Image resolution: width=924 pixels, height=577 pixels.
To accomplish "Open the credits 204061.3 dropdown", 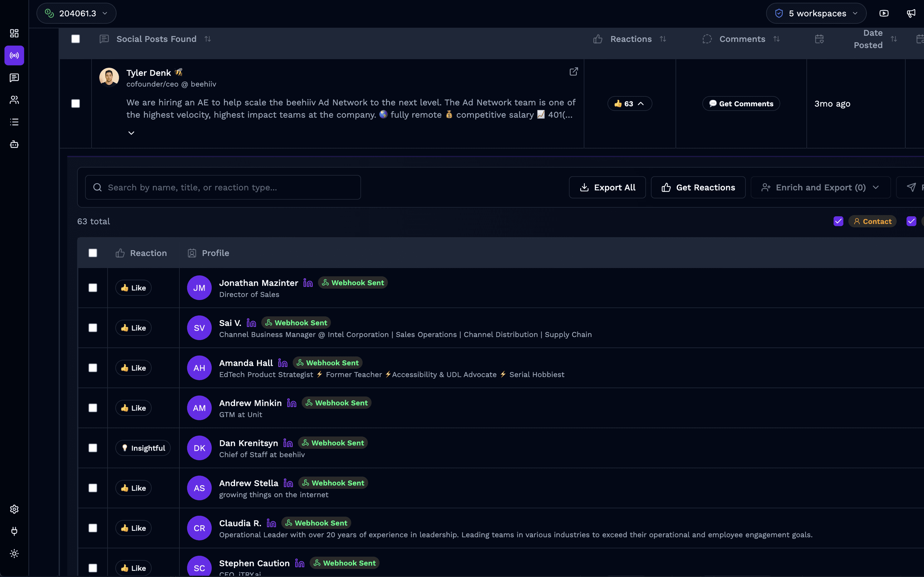I will tap(76, 13).
